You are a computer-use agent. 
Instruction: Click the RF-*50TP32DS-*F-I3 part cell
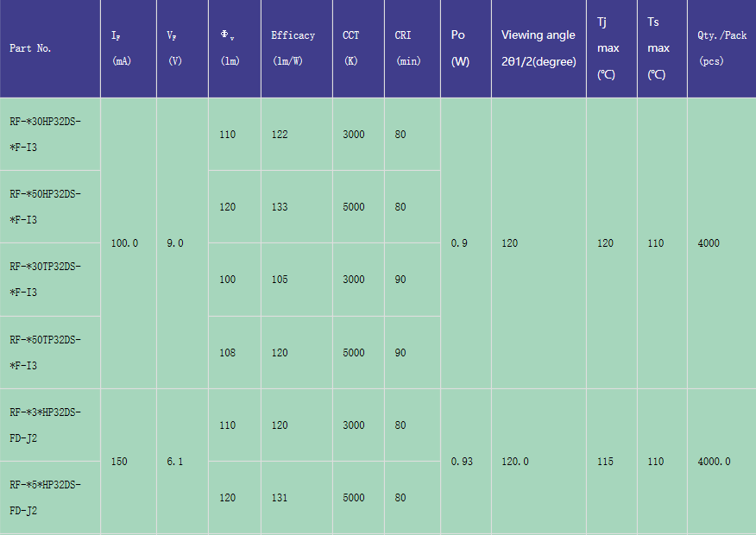coord(46,353)
